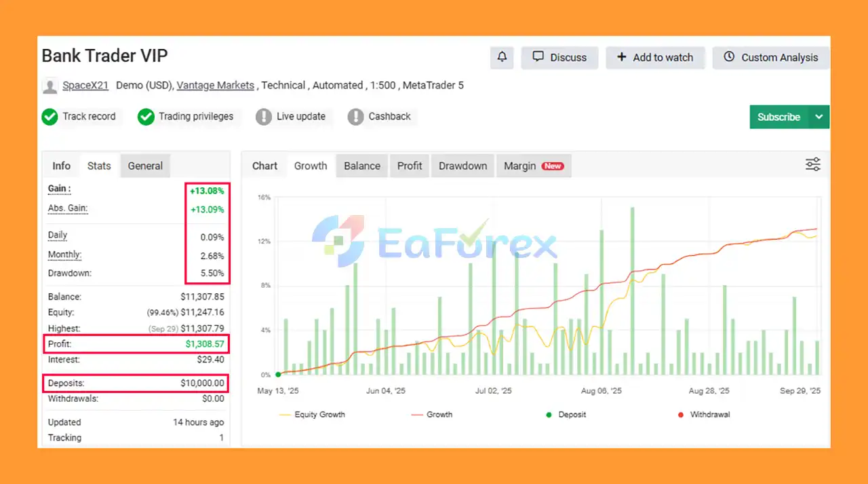The height and width of the screenshot is (484, 868).
Task: Open chart settings sliders icon
Action: click(x=812, y=164)
